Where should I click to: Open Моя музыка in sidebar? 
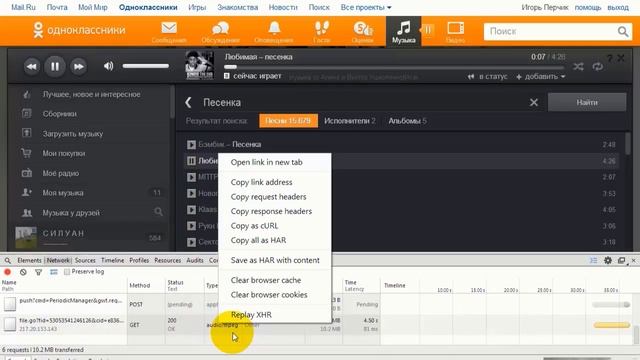63,193
